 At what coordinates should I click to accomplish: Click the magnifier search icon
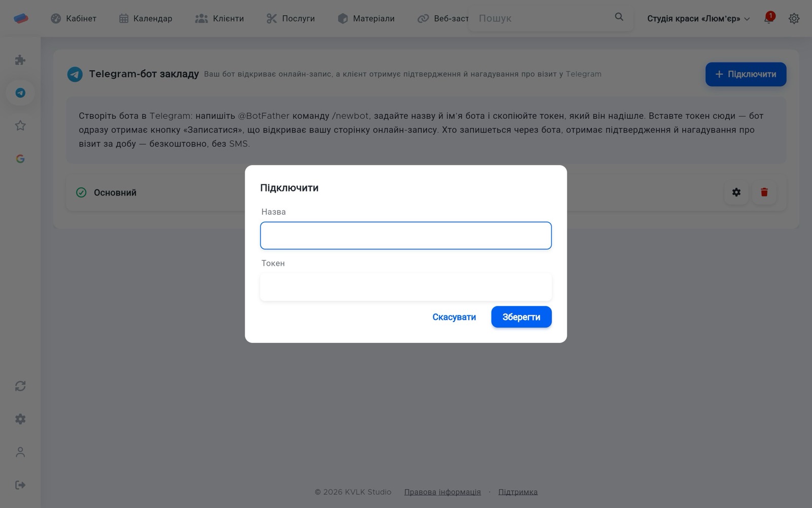[619, 17]
